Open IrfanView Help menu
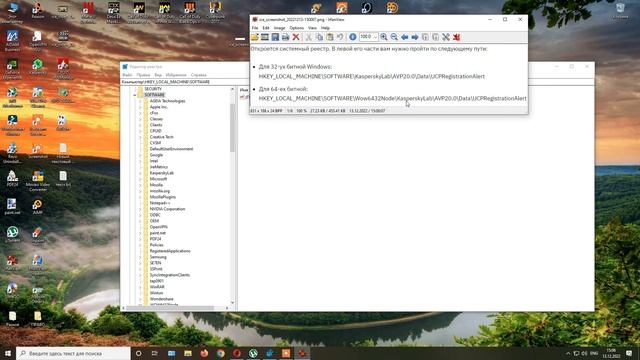This screenshot has width=640, height=360. pyautogui.click(x=325, y=28)
